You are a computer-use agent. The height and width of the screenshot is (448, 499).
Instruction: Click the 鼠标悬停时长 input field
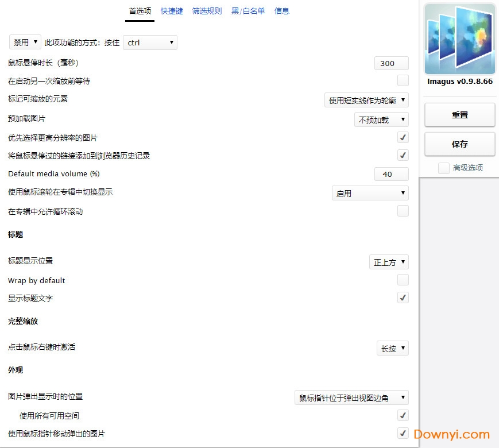point(391,63)
